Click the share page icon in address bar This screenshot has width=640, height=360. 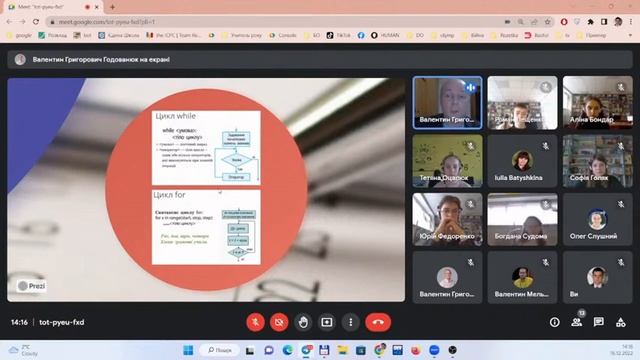(x=534, y=22)
